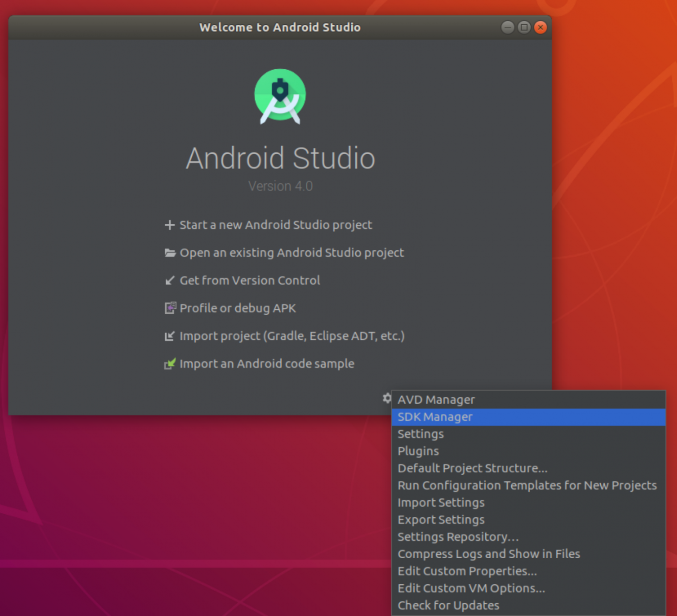The height and width of the screenshot is (616, 677).
Task: Click the Import Android code sample icon
Action: [x=170, y=364]
